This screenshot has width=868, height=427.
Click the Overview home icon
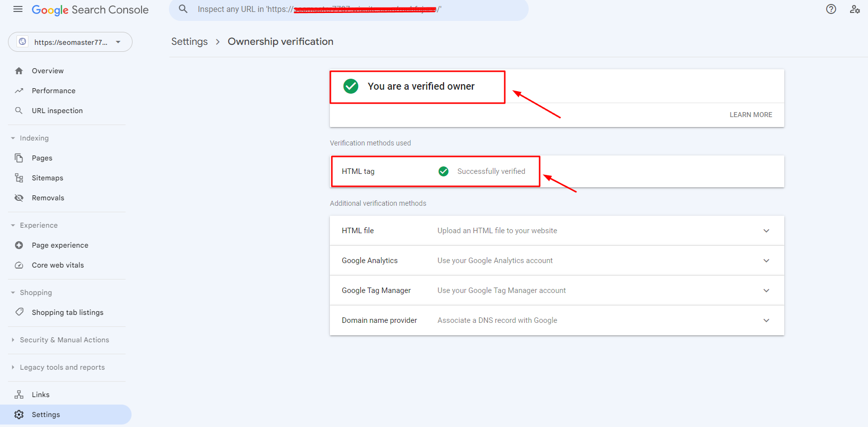tap(19, 71)
